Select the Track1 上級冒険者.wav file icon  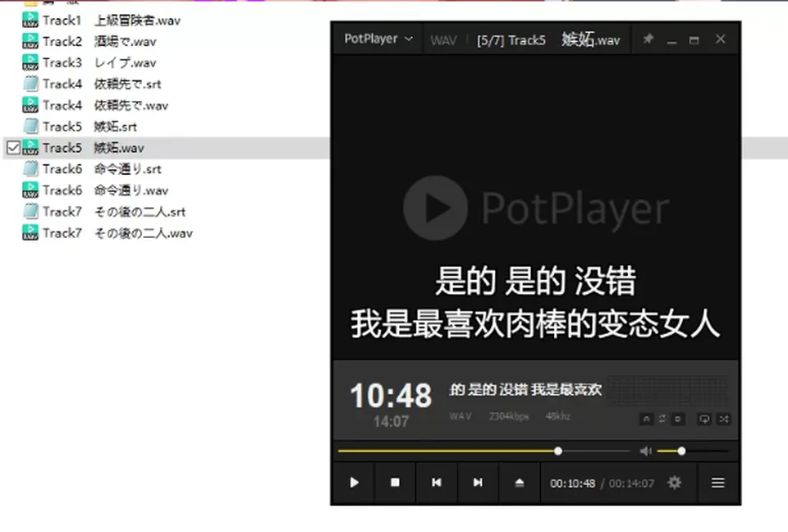coord(30,20)
